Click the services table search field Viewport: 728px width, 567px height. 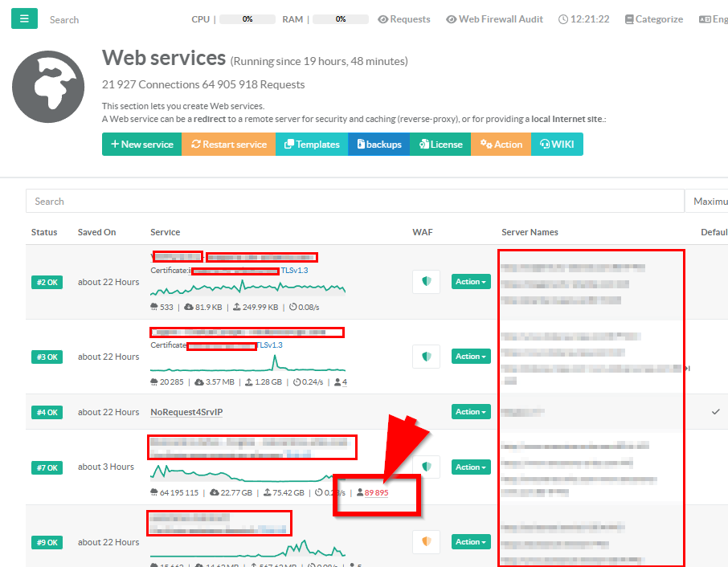click(x=354, y=202)
